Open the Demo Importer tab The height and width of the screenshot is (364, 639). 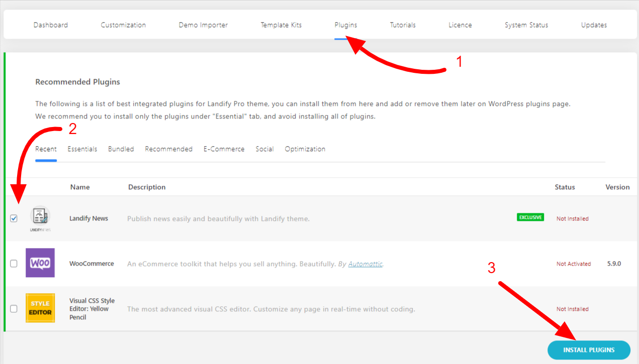pyautogui.click(x=203, y=25)
